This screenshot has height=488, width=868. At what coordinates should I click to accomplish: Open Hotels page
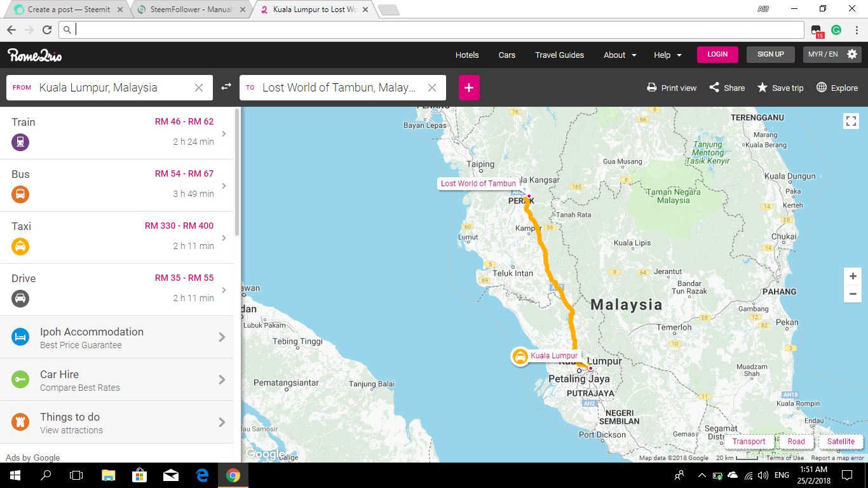(467, 55)
